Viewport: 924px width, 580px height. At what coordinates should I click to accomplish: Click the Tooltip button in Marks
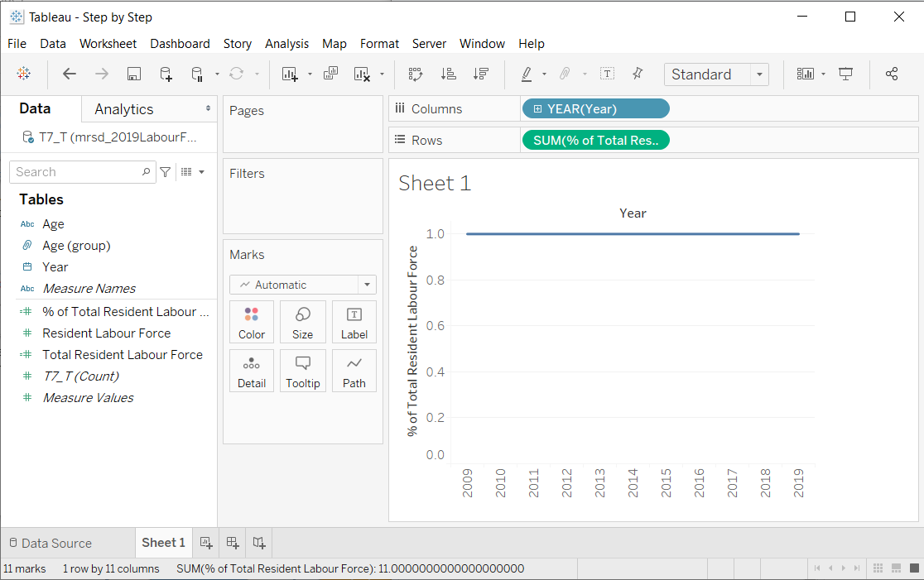pos(302,371)
